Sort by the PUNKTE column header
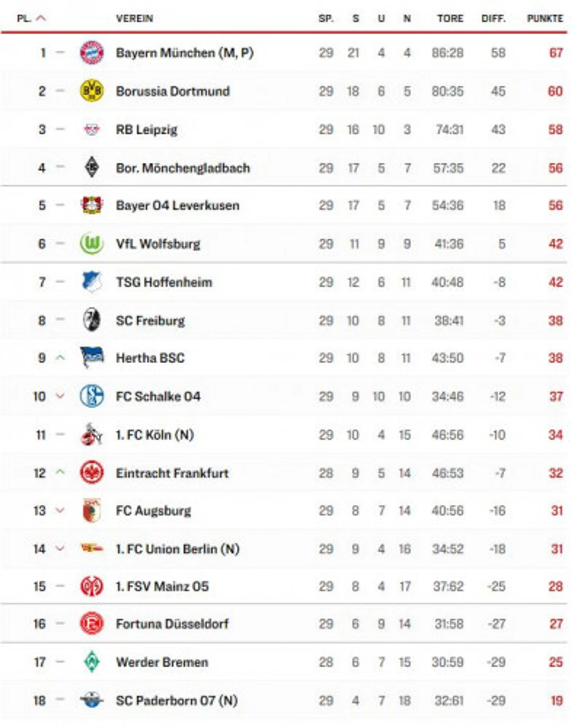The image size is (572, 728). click(x=545, y=18)
